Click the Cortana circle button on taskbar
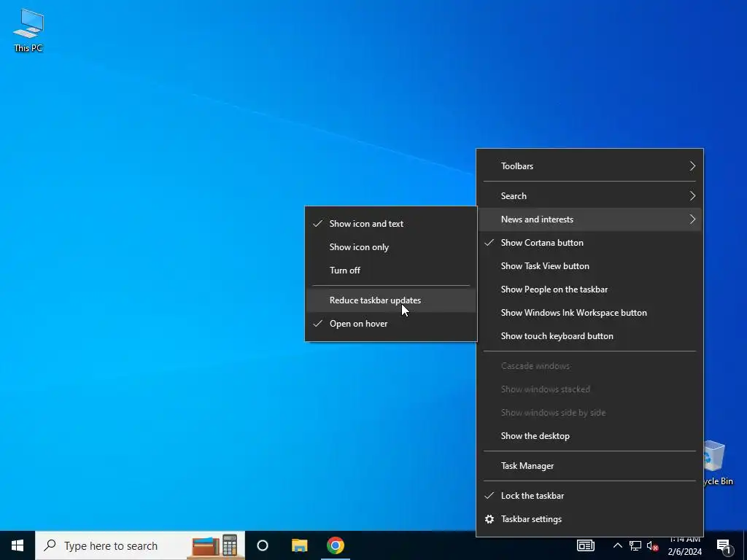This screenshot has height=560, width=747. click(x=263, y=545)
